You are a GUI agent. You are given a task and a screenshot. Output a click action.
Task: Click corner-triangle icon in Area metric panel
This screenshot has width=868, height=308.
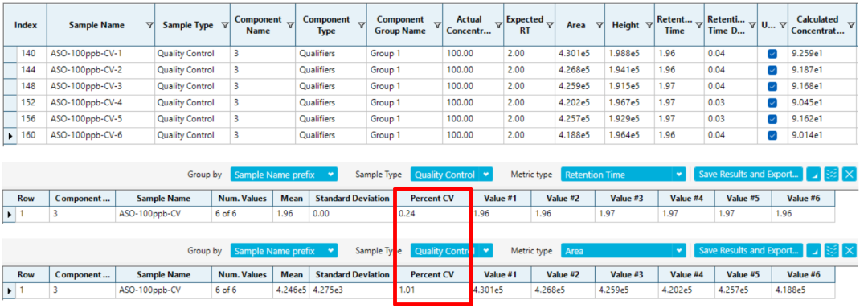tap(813, 251)
